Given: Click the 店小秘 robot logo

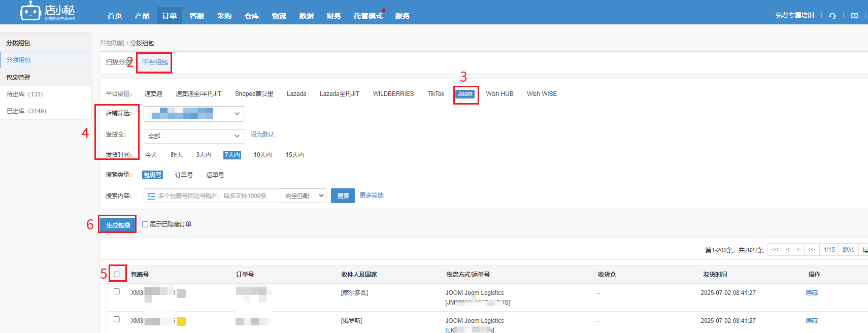Looking at the screenshot, I should [x=30, y=11].
